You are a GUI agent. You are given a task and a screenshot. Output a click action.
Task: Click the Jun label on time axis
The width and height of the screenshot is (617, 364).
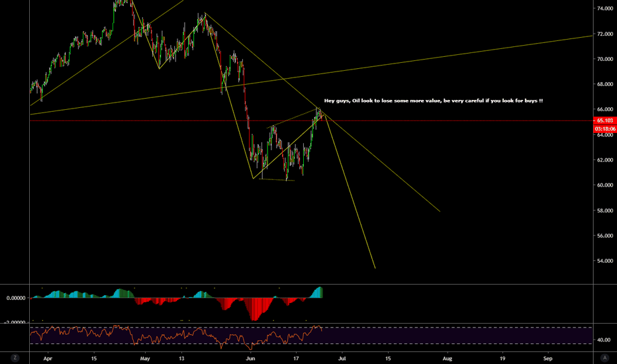pyautogui.click(x=250, y=359)
